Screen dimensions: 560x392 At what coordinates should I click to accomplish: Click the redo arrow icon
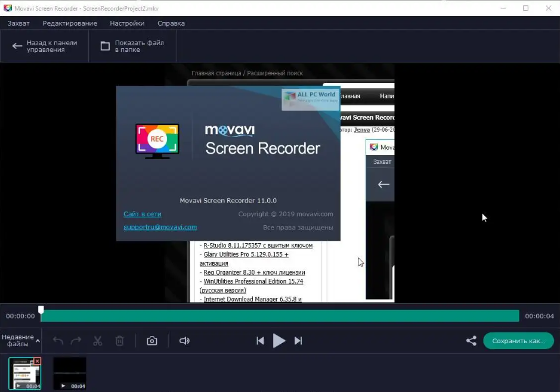(x=76, y=341)
